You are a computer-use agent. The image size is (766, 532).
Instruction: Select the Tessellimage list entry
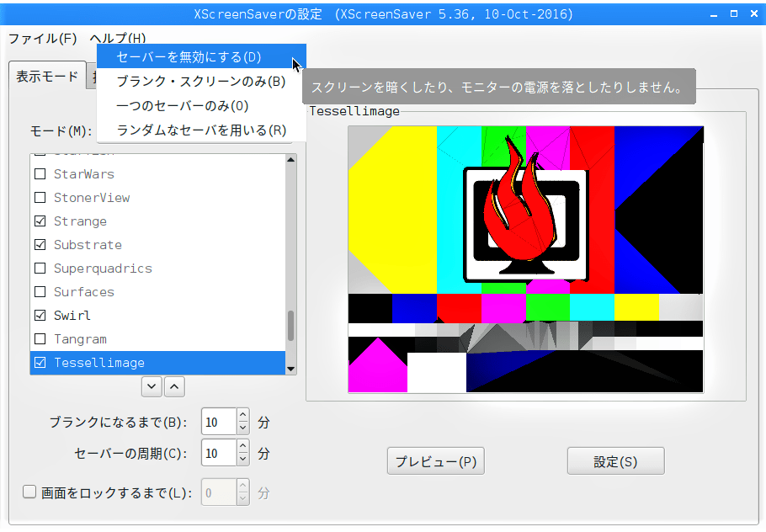click(157, 363)
